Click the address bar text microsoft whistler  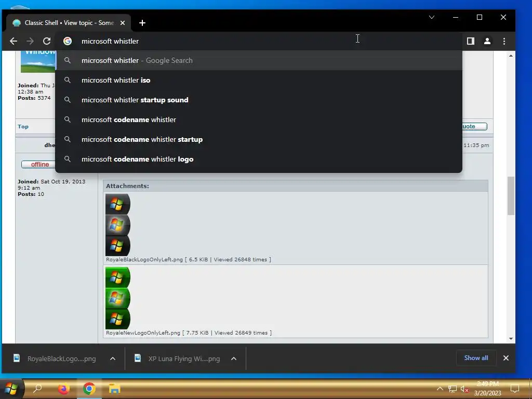(110, 41)
